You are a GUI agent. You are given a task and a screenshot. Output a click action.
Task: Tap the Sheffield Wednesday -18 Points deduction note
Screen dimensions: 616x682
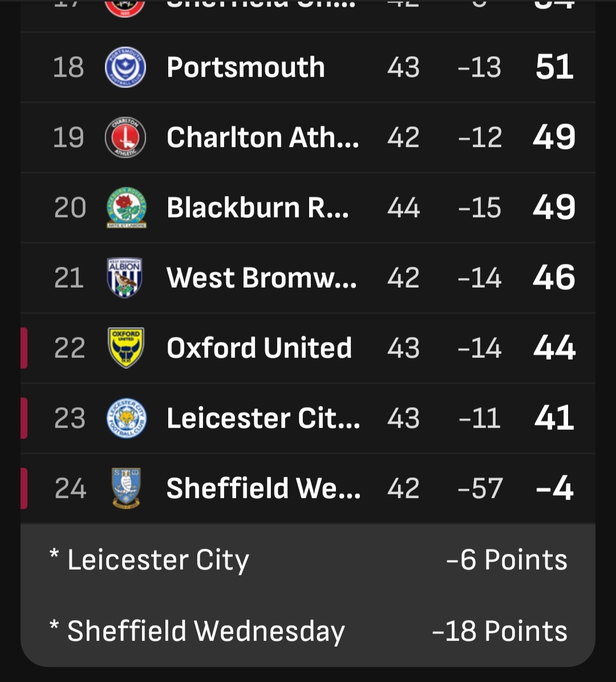(x=308, y=631)
